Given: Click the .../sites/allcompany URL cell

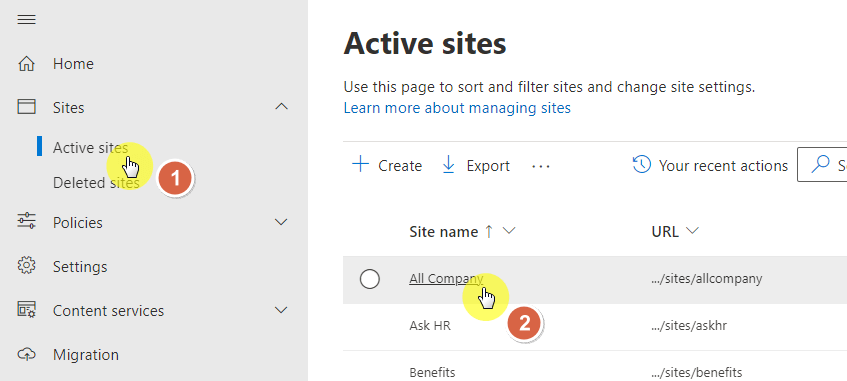Looking at the screenshot, I should pyautogui.click(x=707, y=279).
